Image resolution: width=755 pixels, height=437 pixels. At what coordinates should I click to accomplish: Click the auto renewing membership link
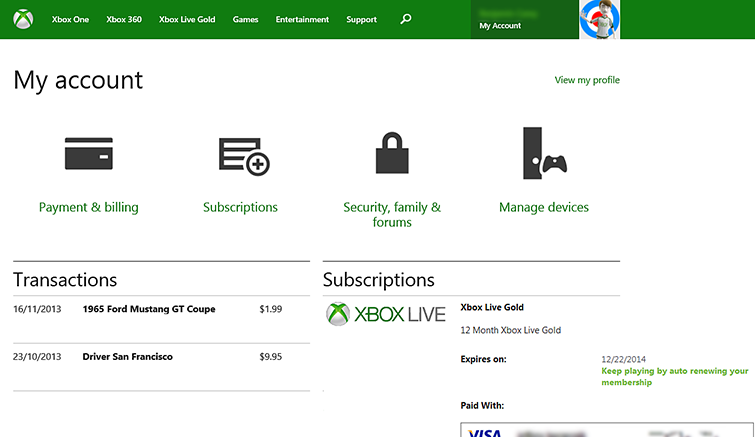(x=675, y=376)
